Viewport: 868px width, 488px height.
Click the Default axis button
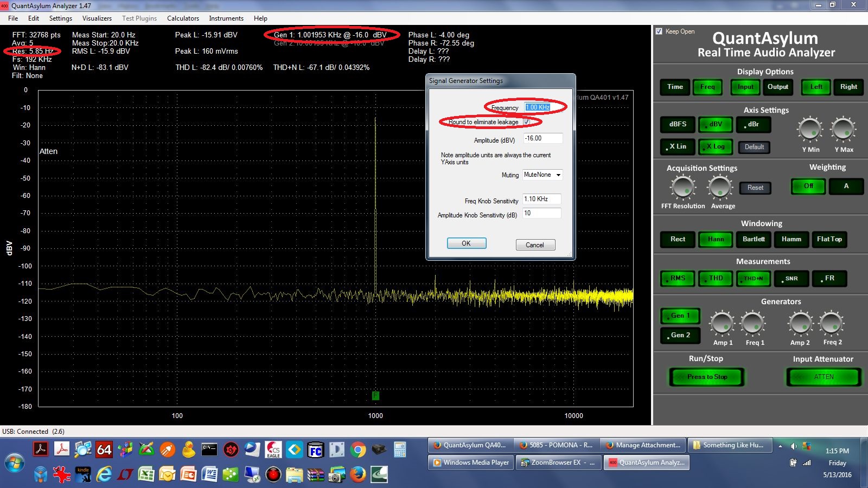coord(754,147)
